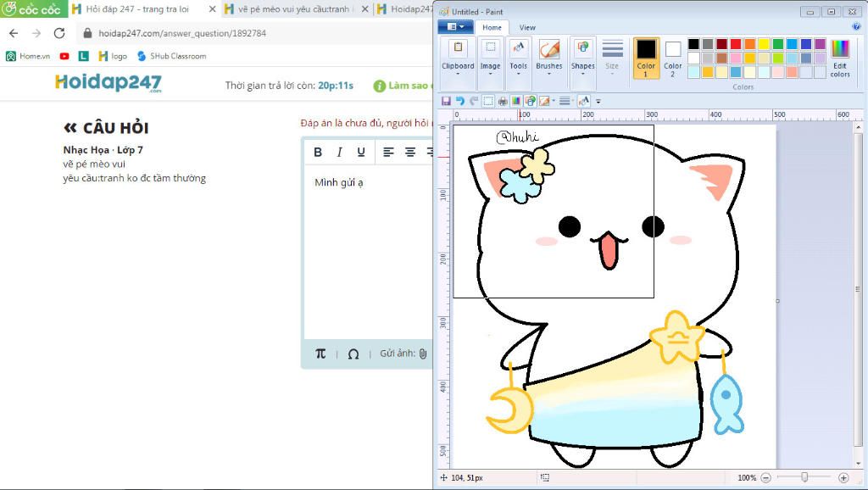Open the Home.vn bookmark
Image resolution: width=868 pixels, height=490 pixels.
(28, 56)
